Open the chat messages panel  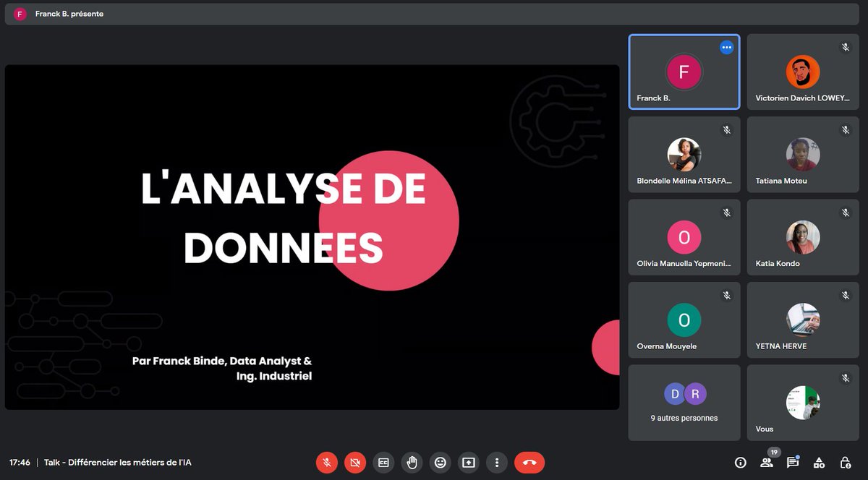[x=792, y=463]
